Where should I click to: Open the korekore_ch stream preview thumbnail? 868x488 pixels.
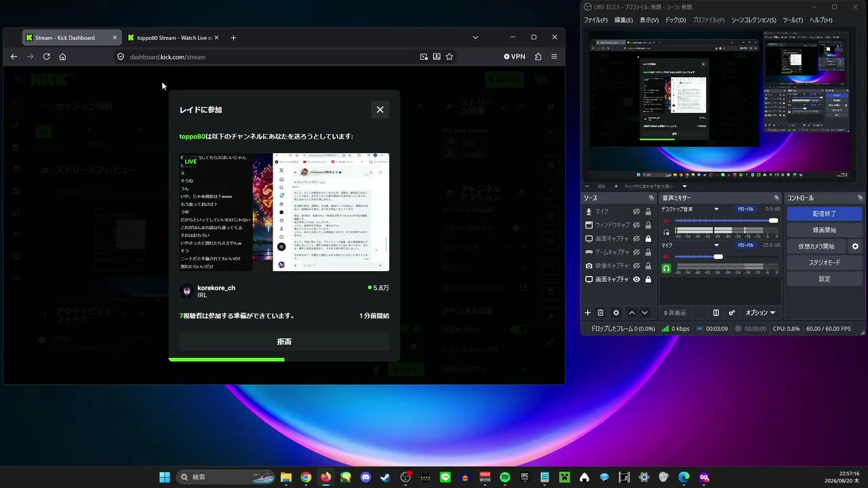pyautogui.click(x=284, y=212)
